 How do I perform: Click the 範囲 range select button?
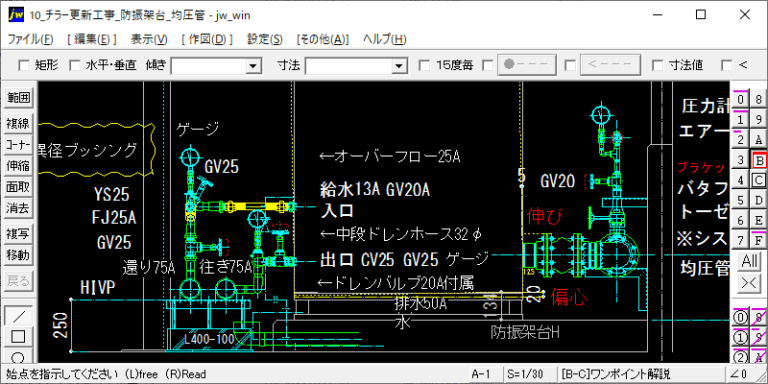tap(18, 98)
